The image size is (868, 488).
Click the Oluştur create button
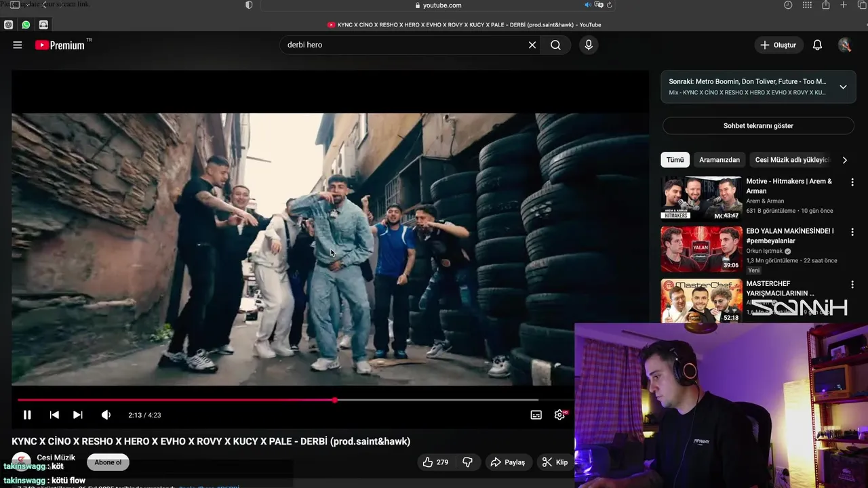[x=778, y=45]
